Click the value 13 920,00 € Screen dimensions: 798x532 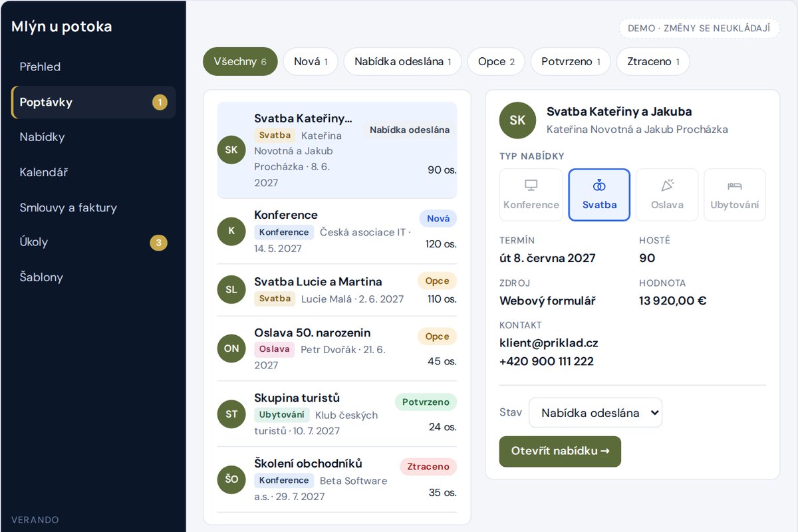point(673,301)
